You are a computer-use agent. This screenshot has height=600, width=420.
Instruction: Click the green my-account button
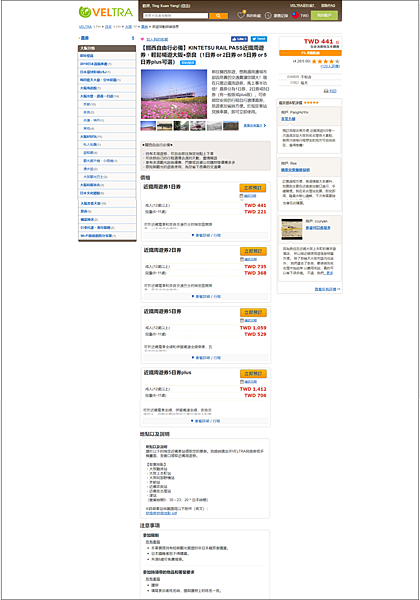[x=324, y=15]
